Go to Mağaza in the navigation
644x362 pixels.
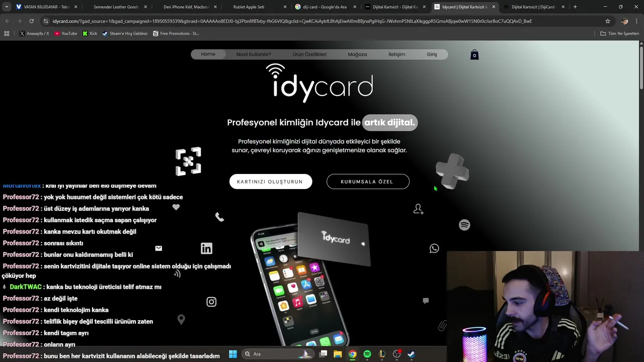point(357,54)
